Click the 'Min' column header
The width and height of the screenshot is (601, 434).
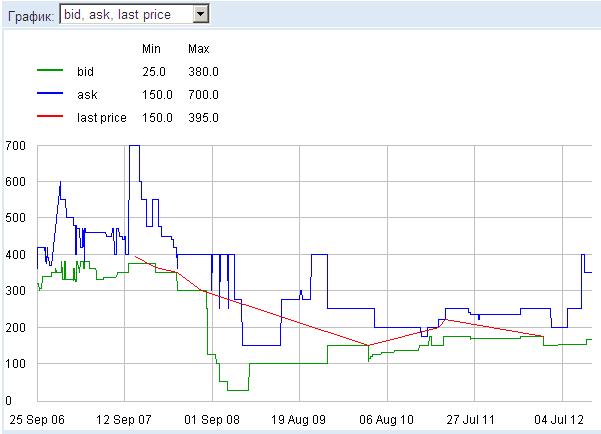click(x=151, y=49)
